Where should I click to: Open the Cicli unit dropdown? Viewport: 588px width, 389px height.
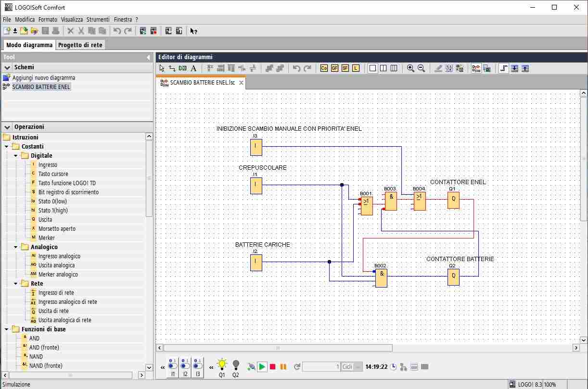click(x=358, y=367)
